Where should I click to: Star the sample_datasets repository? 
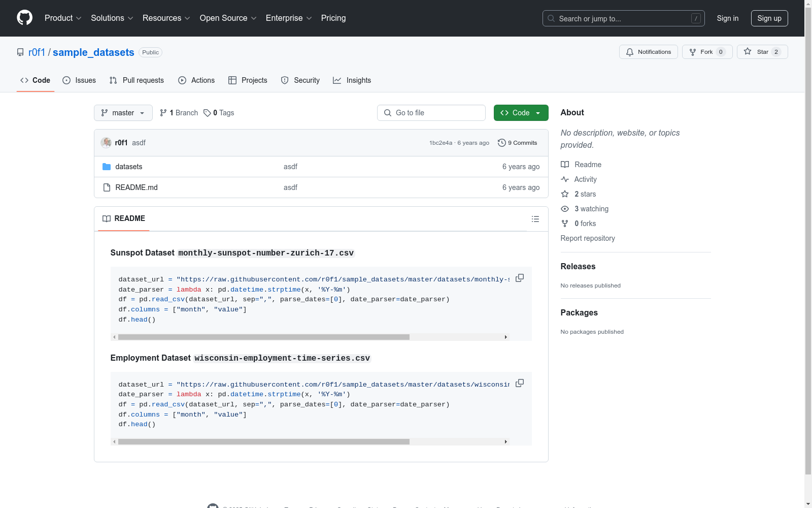point(762,52)
